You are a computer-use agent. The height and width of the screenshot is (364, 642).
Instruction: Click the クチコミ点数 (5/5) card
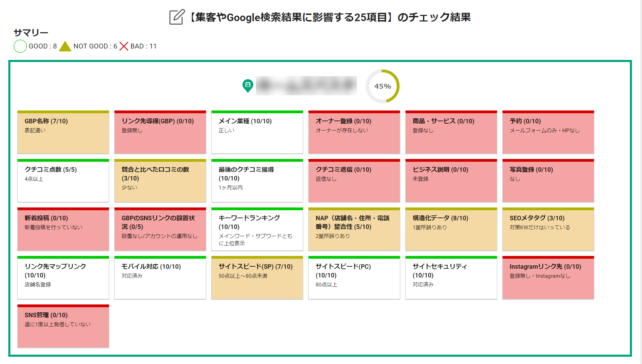point(63,180)
